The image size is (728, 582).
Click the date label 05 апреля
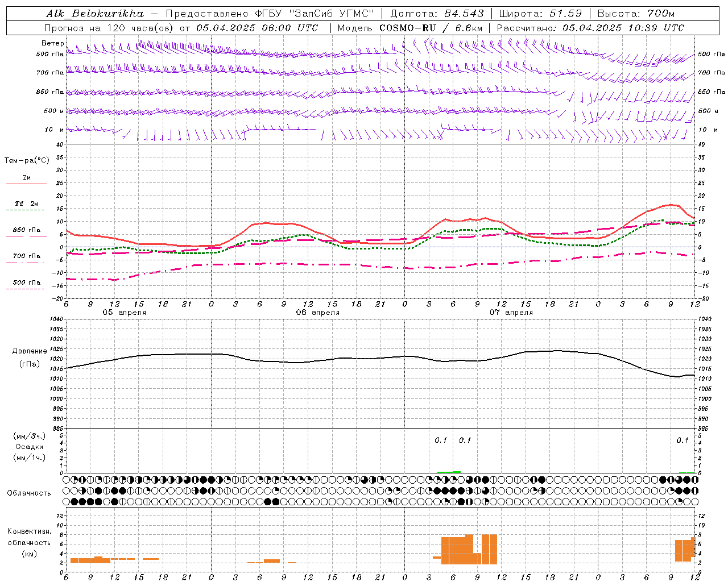click(x=124, y=313)
